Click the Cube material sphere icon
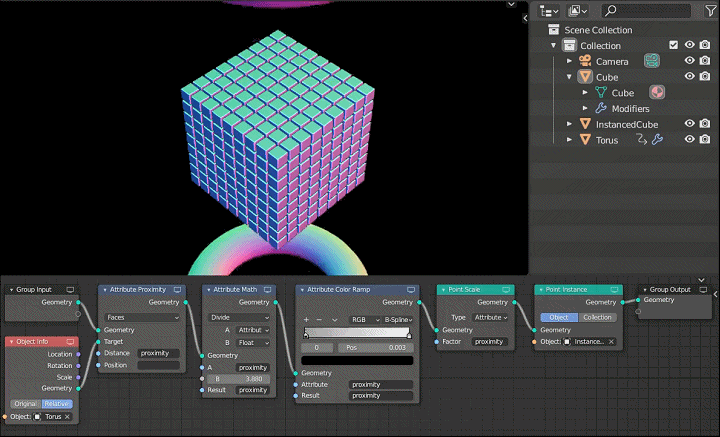Screen dimensions: 720x437 coord(657,92)
